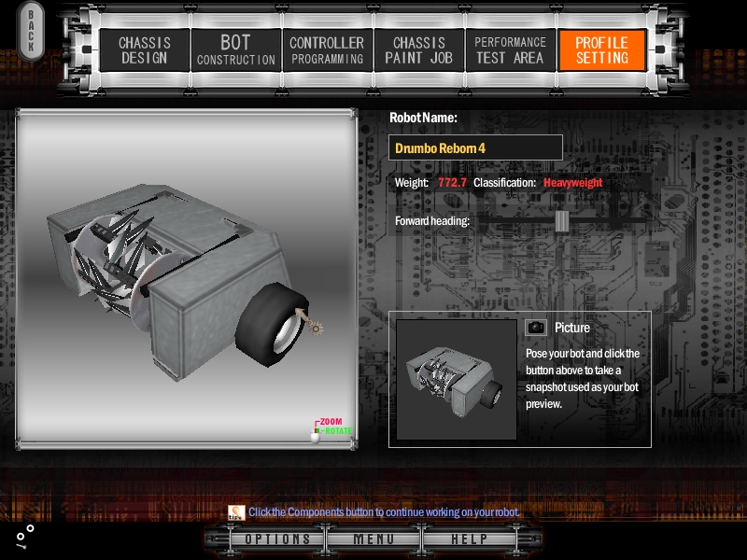Select the Profile Setting tab
Image resolution: width=747 pixels, height=560 pixels.
point(601,50)
